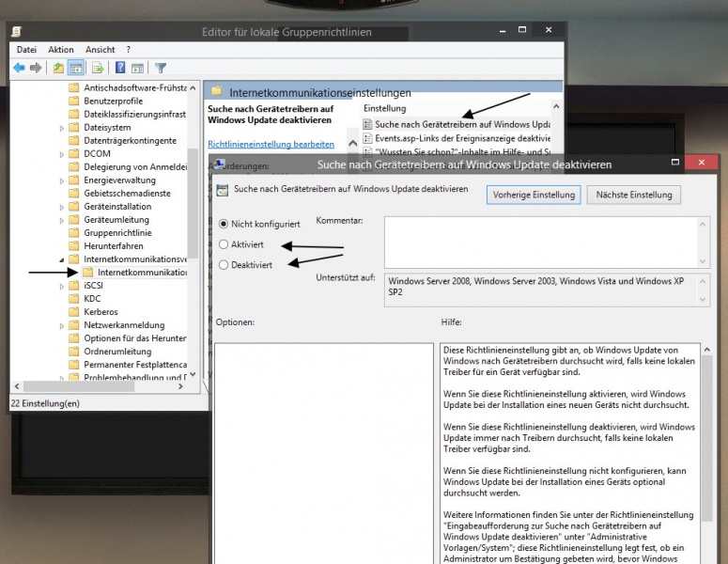728x564 pixels.
Task: Toggle the console tree pane toolbar icon
Action: click(x=76, y=68)
